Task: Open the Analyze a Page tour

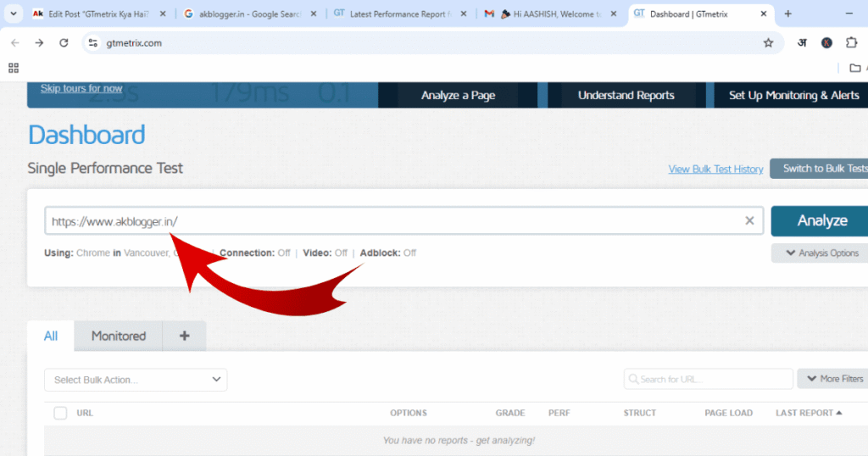Action: pos(458,95)
